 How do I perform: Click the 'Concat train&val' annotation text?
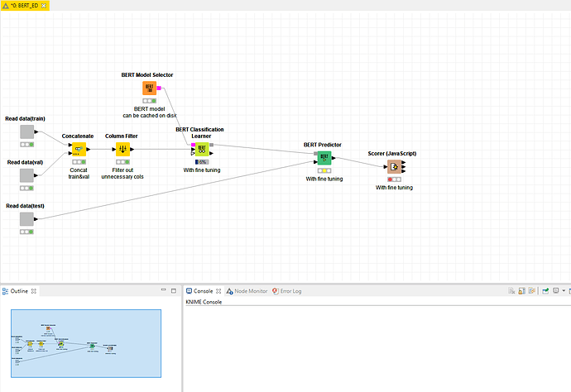(79, 173)
